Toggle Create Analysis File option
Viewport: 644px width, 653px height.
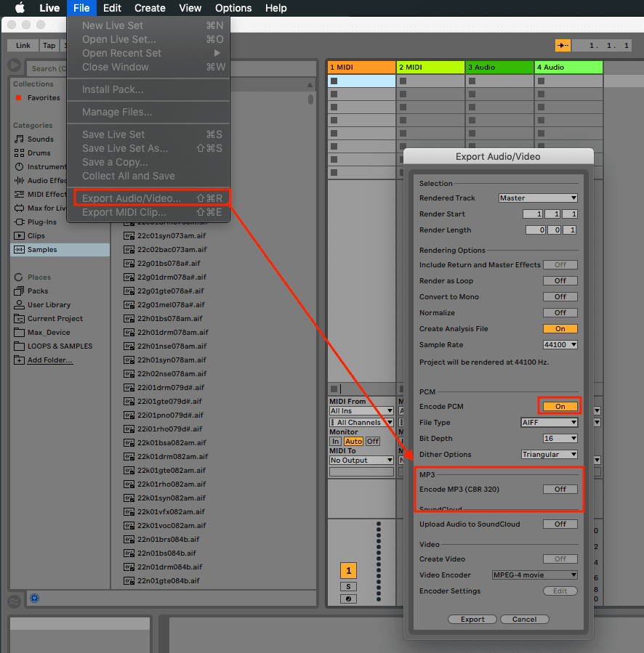[x=560, y=328]
